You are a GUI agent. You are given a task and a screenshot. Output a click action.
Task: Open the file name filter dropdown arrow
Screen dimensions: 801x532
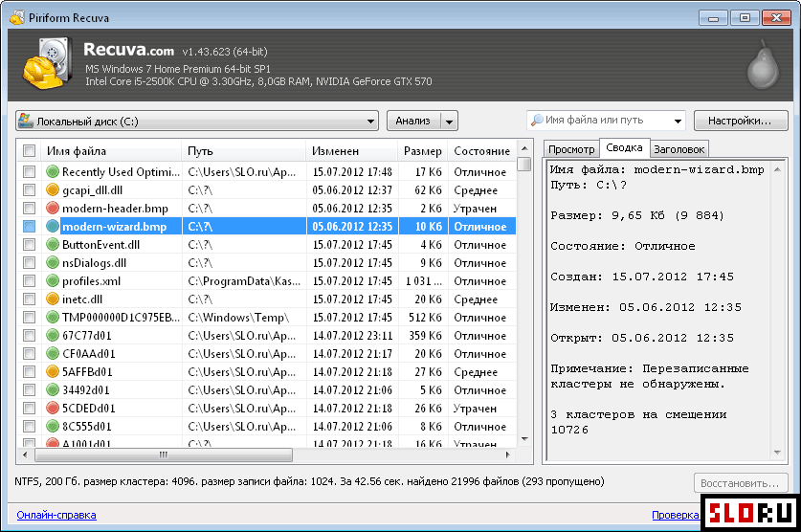(678, 121)
